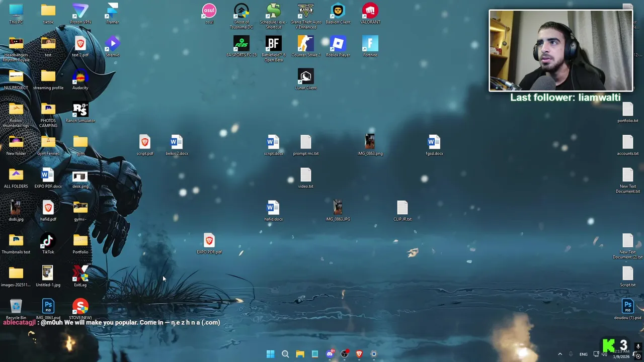Select the streaming profile folder
The image size is (644, 362).
point(48,79)
